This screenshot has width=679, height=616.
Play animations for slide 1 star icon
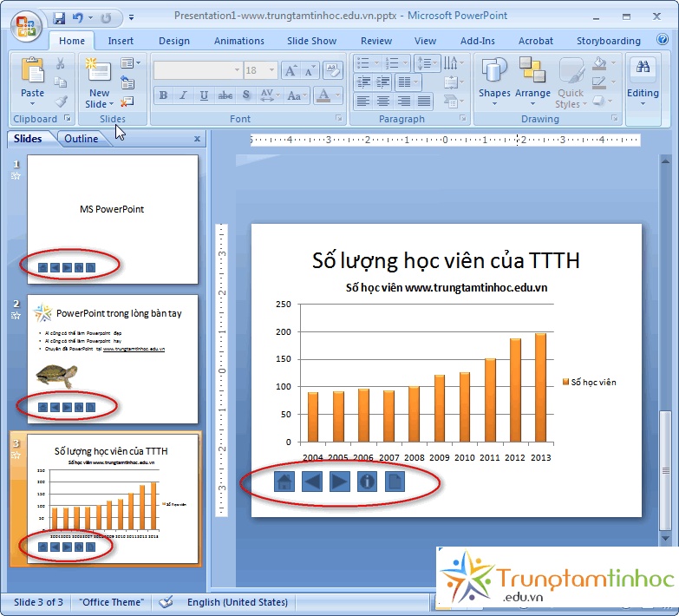pos(16,176)
